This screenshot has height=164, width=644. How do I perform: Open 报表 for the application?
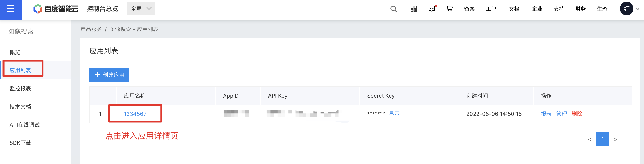[x=546, y=114]
